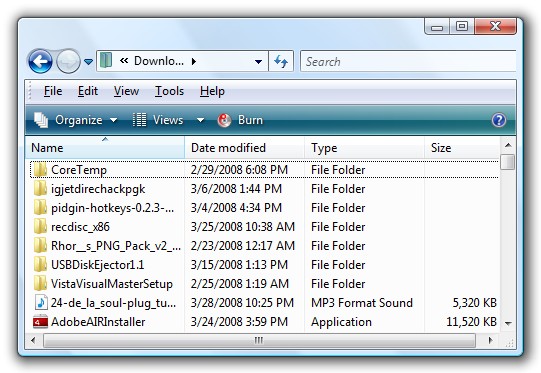Screen dimensions: 541x373
Task: Click the Views button
Action: [x=158, y=120]
